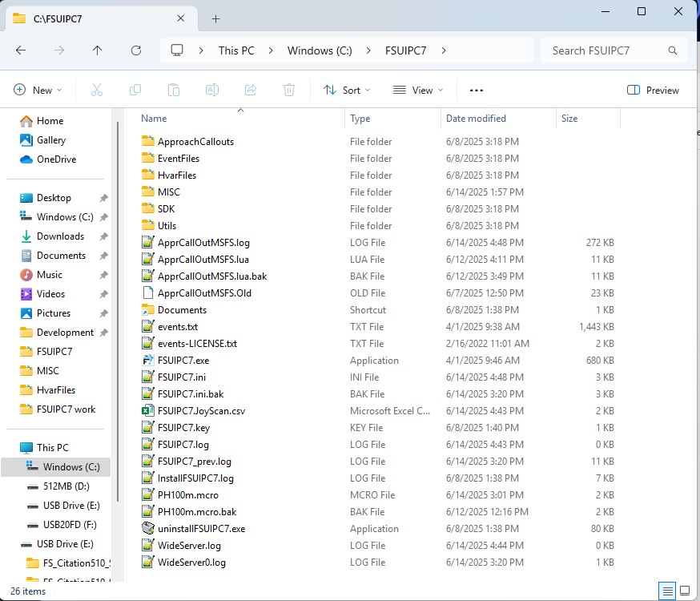
Task: Refresh the folder view
Action: click(136, 50)
